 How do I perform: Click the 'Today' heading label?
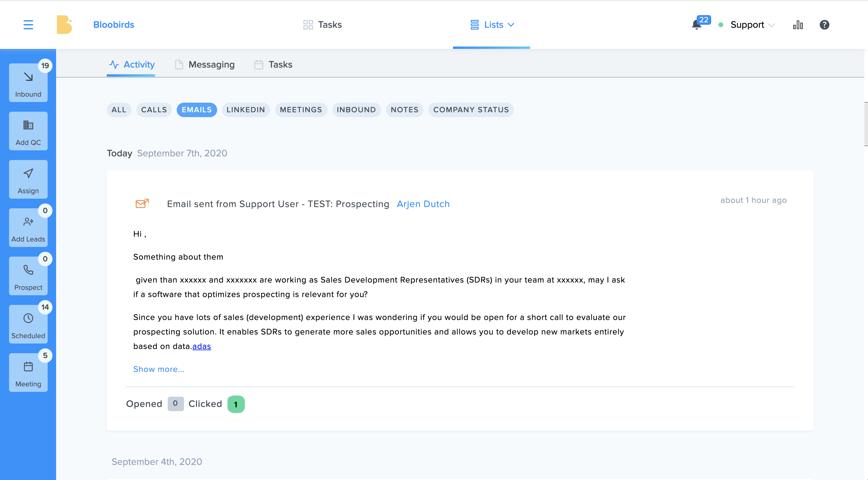119,153
